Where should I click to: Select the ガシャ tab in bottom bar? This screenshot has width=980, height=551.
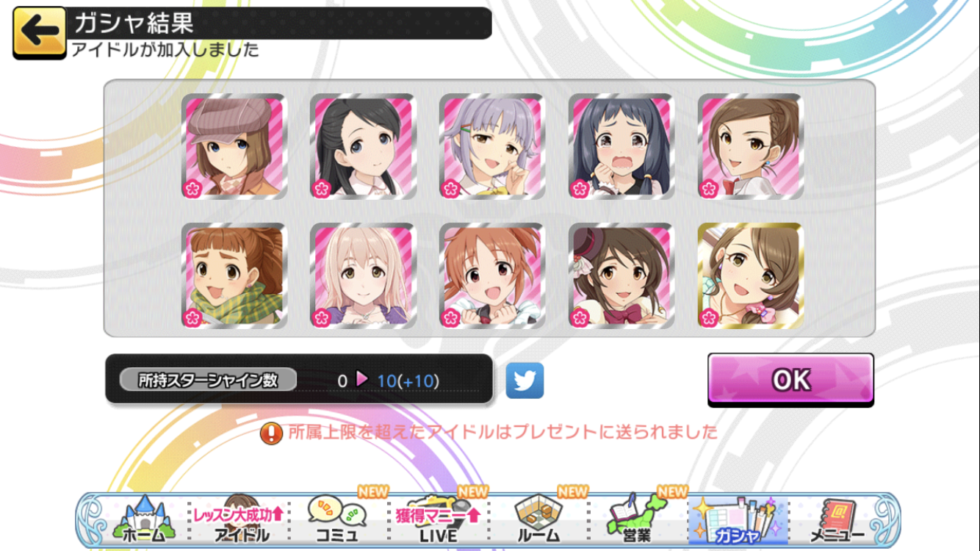tap(737, 519)
